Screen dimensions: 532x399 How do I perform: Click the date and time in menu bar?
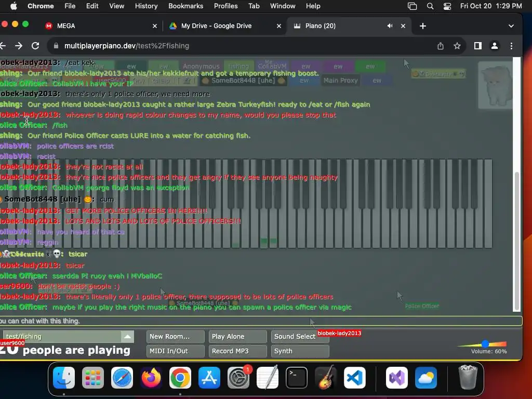point(491,6)
